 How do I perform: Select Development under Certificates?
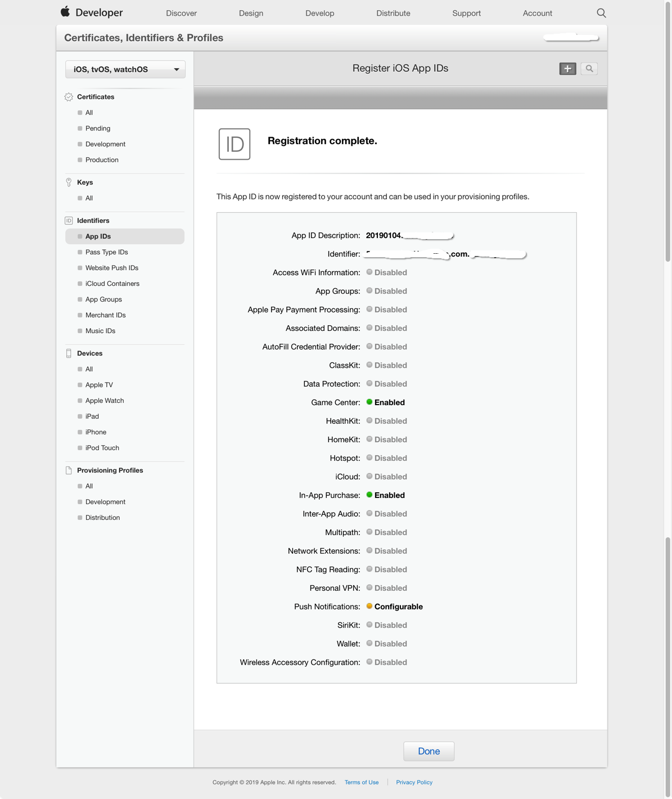[105, 144]
